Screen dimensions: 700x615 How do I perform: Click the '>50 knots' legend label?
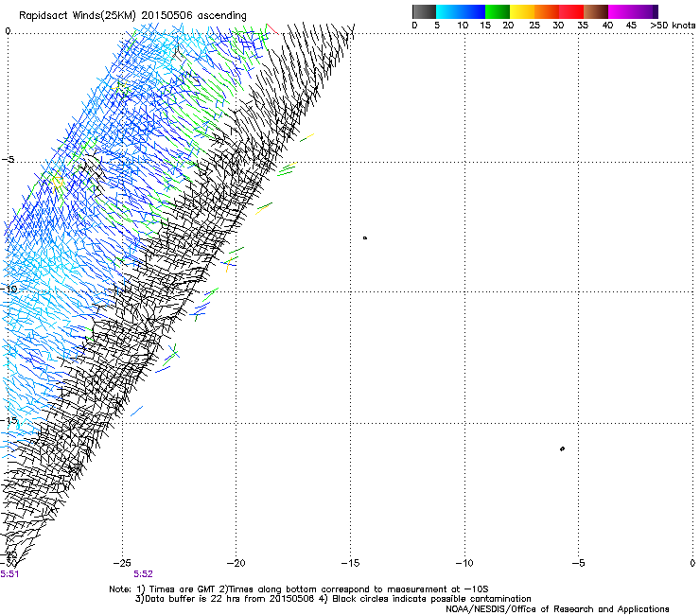coord(673,26)
